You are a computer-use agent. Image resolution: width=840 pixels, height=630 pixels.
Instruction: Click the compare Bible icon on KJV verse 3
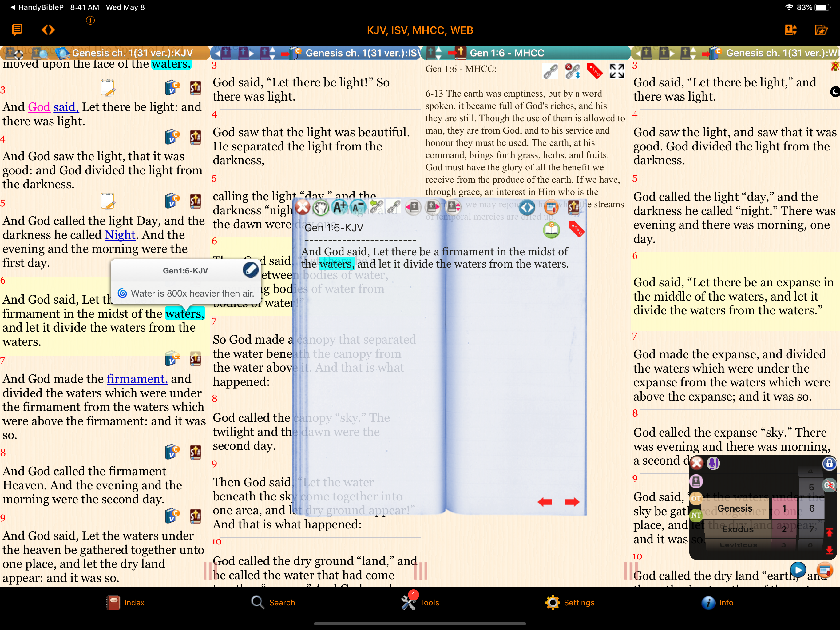(x=172, y=87)
